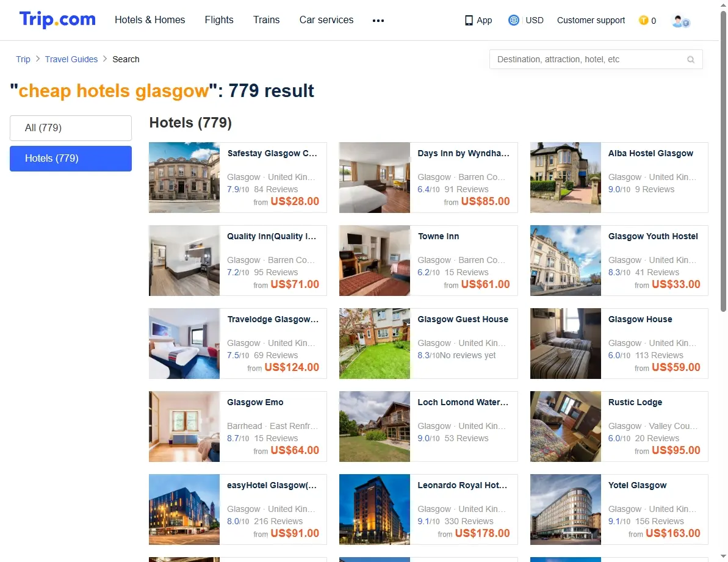Click the Days Inn room photo
This screenshot has width=728, height=562.
[375, 178]
